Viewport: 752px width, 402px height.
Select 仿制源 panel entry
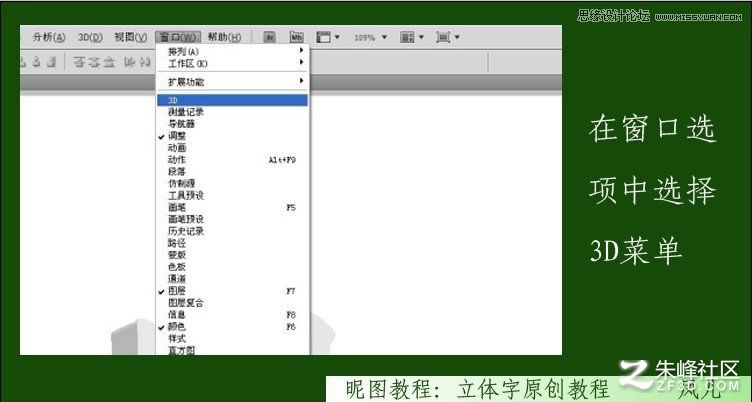point(233,184)
